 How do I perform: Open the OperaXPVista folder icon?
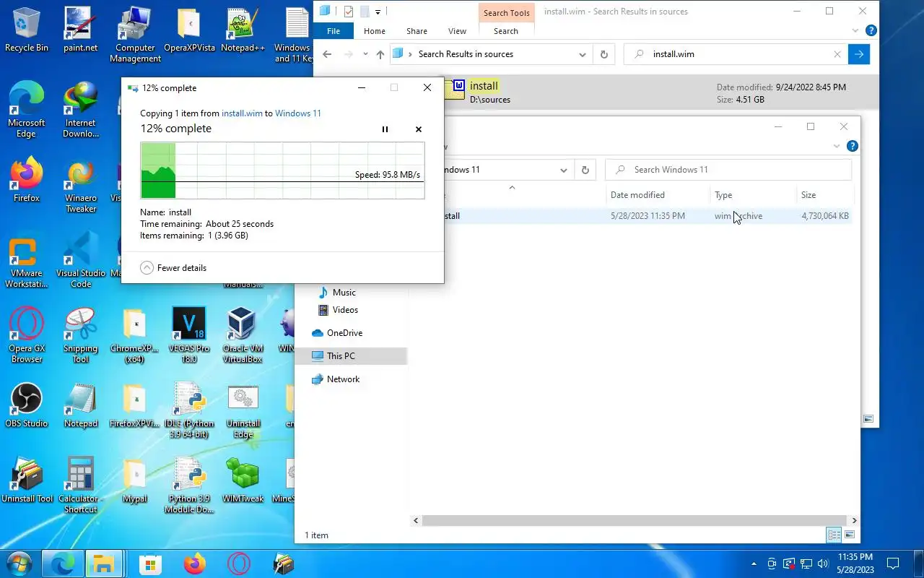pos(189,30)
